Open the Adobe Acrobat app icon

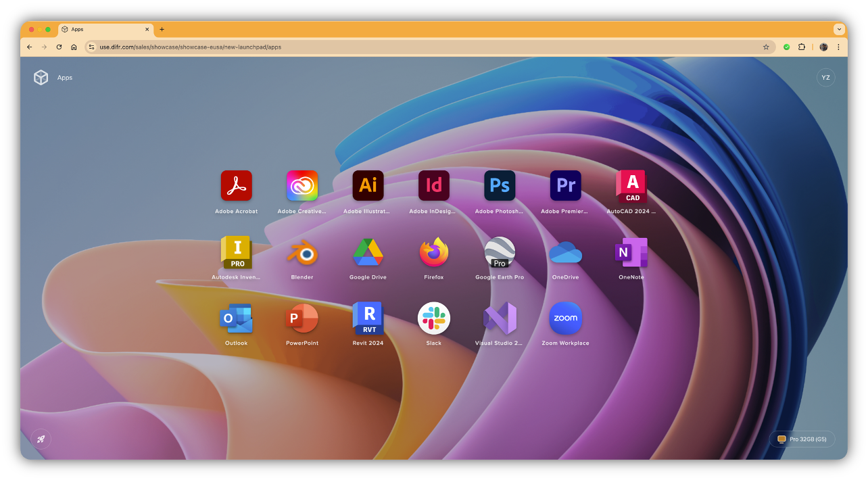click(236, 185)
